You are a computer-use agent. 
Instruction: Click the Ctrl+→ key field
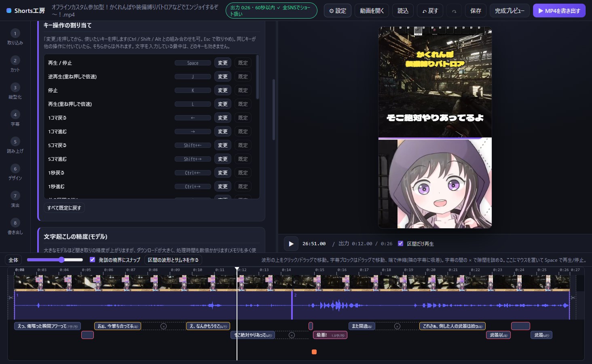(193, 187)
